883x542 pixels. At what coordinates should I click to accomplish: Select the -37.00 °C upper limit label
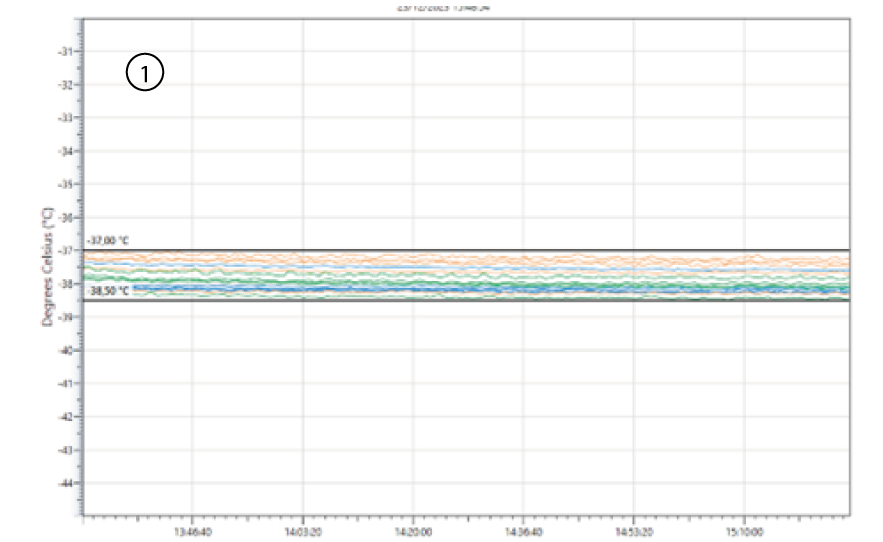(x=108, y=241)
